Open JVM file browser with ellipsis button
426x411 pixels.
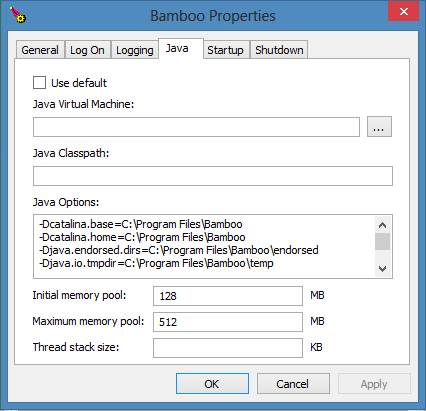[x=379, y=127]
